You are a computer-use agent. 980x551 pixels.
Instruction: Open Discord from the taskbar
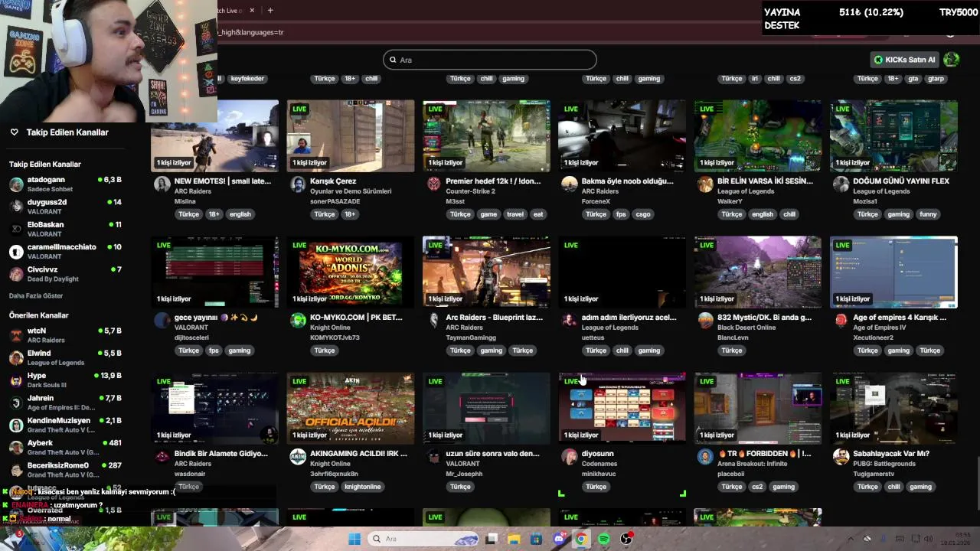click(x=559, y=539)
